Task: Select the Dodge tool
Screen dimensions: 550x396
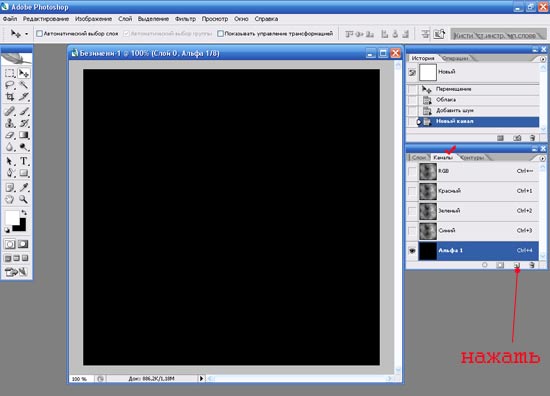Action: (24, 147)
